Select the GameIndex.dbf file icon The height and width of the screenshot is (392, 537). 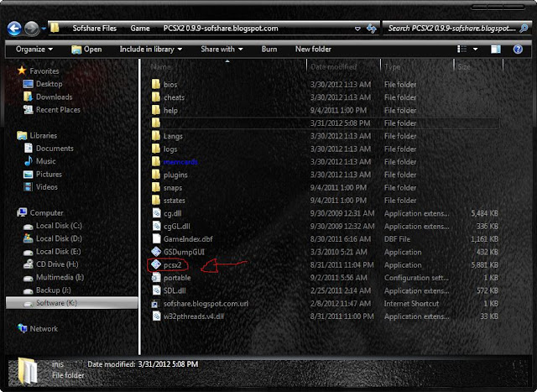pos(156,239)
